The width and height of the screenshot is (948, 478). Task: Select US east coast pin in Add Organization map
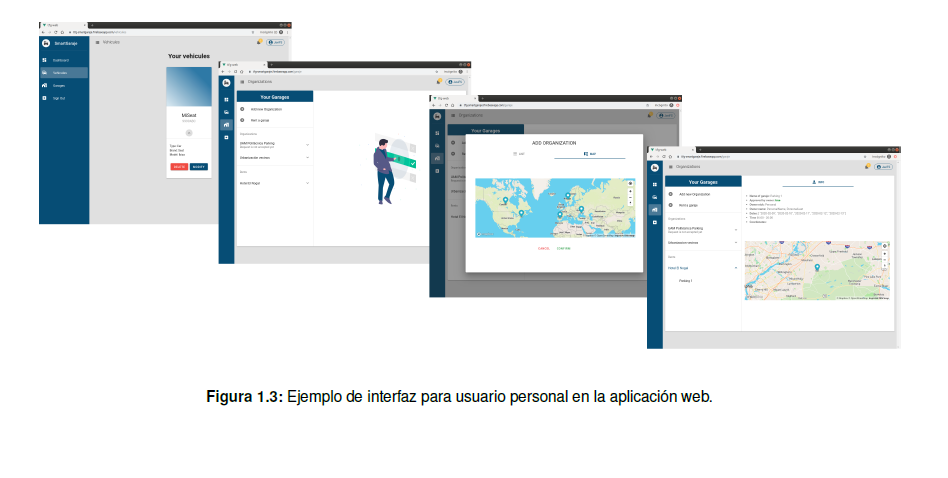(521, 213)
